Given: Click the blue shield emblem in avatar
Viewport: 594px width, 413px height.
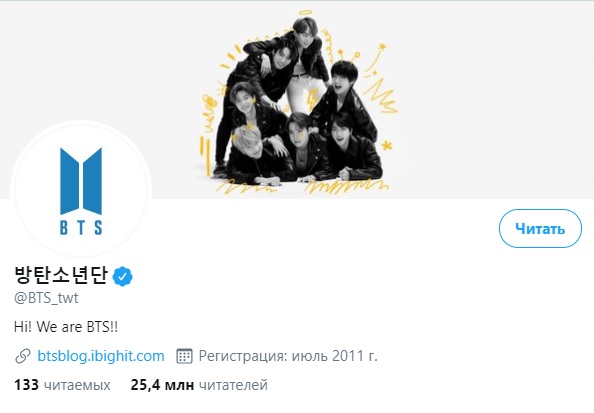Looking at the screenshot, I should pyautogui.click(x=81, y=181).
